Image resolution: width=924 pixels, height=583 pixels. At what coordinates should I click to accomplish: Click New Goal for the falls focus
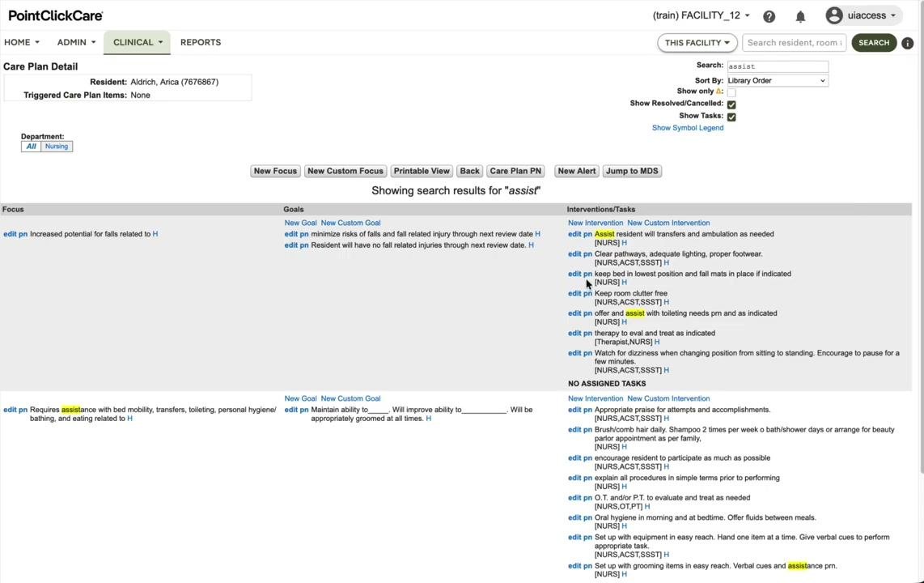[x=300, y=223]
